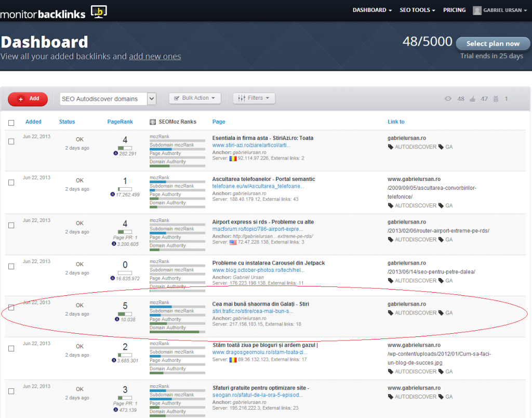Check the stiri.trafic.ro backlink row checkbox

tap(11, 308)
